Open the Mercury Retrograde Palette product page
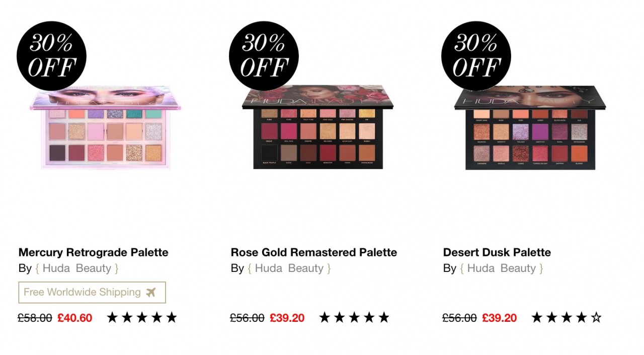This screenshot has height=355, width=644. coord(93,252)
